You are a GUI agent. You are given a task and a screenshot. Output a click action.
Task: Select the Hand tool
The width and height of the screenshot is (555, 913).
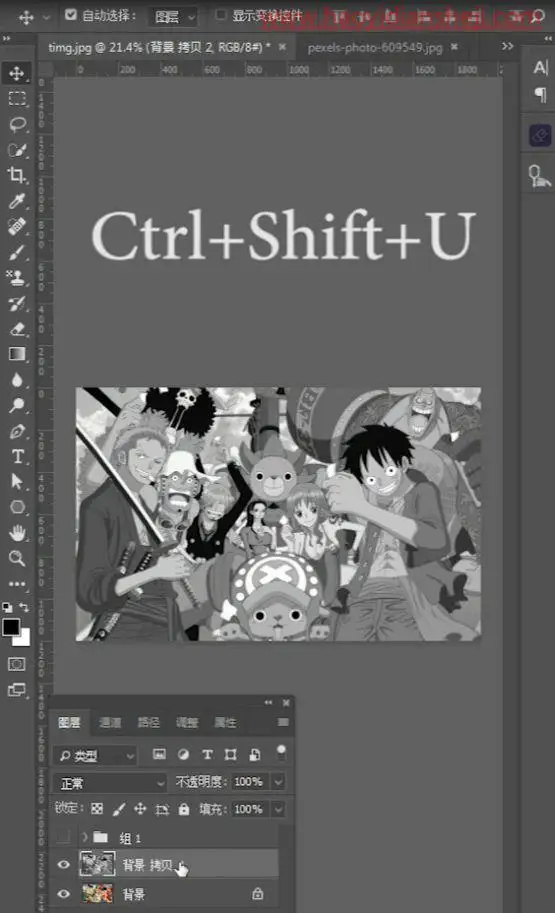[x=17, y=533]
